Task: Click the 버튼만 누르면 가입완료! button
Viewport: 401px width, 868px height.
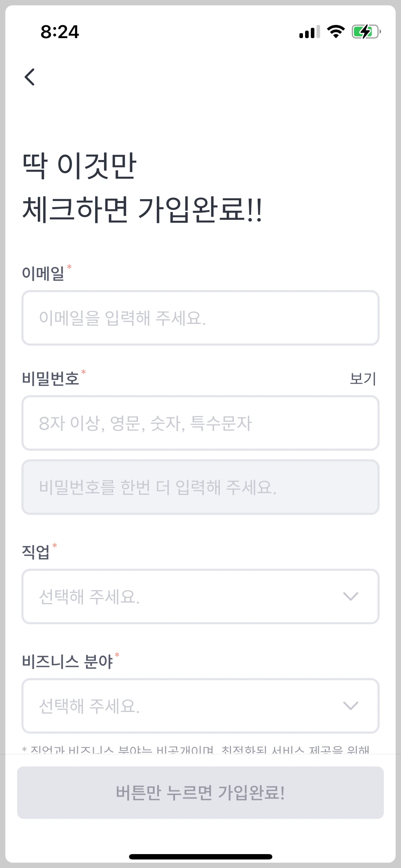Action: (200, 792)
